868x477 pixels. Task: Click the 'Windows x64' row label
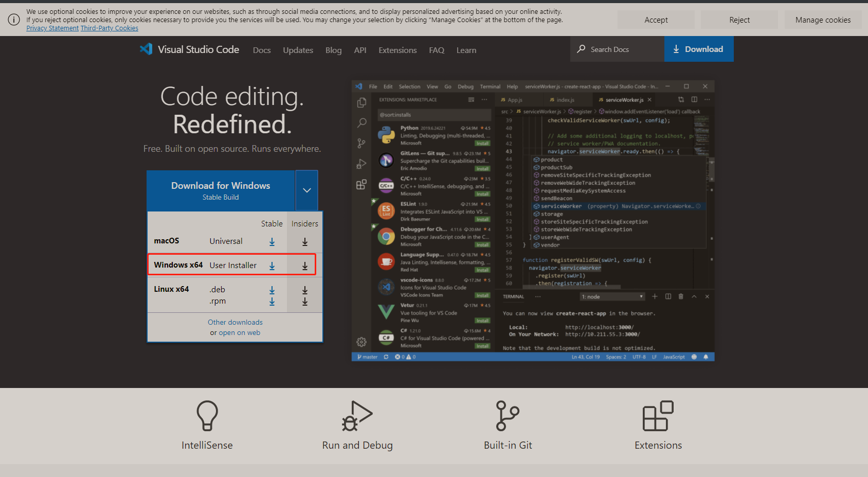click(178, 265)
